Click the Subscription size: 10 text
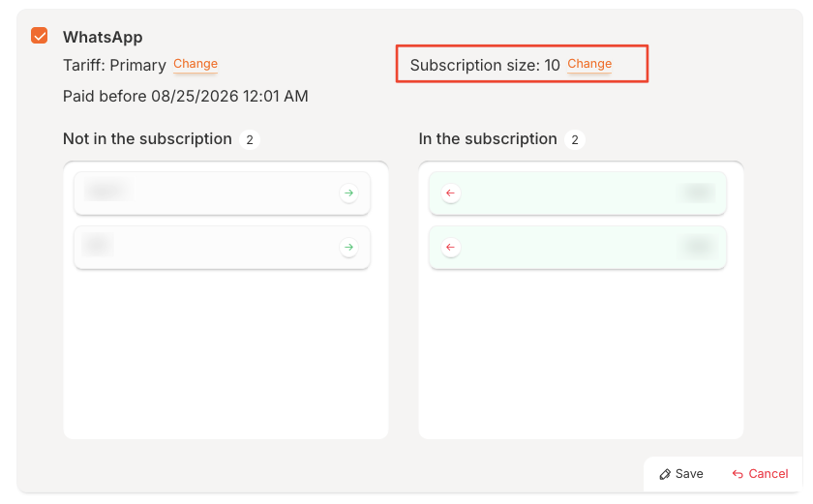Viewport: 813px width, 504px height. (x=484, y=66)
